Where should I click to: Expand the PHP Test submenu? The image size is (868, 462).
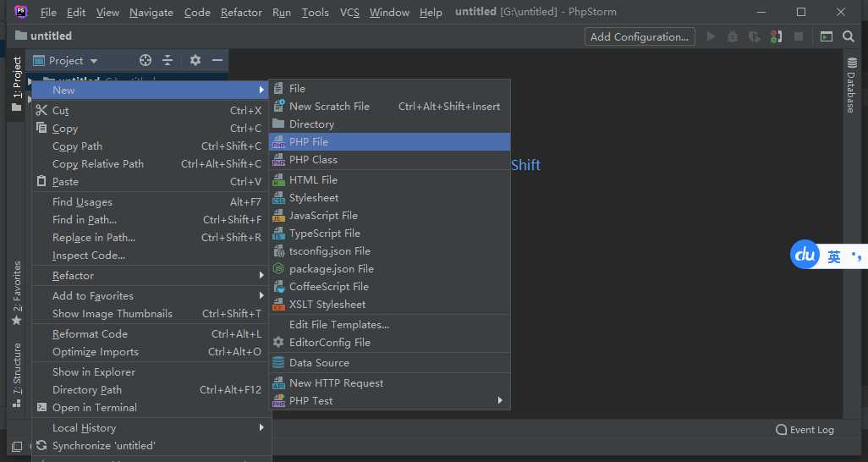(390, 400)
